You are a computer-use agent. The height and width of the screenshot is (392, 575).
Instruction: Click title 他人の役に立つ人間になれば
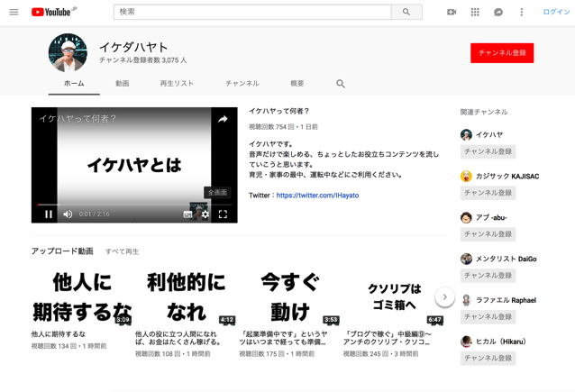point(178,338)
